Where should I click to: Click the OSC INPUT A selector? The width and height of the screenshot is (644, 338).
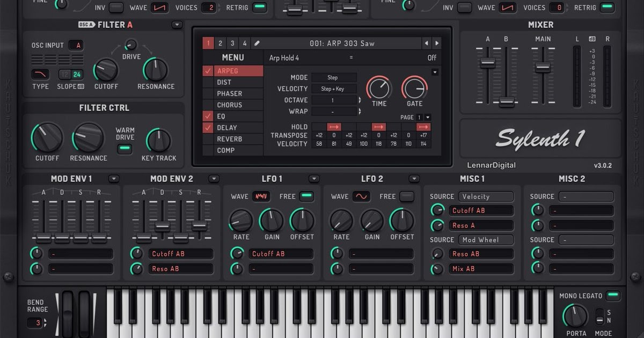point(76,45)
